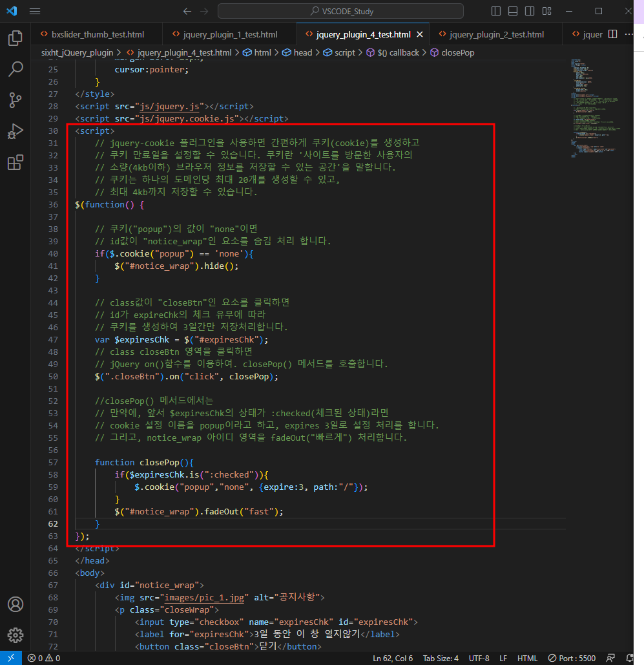Open sixht_jQuery_plugin breadcrumb folder
The height and width of the screenshot is (665, 644).
click(x=77, y=52)
